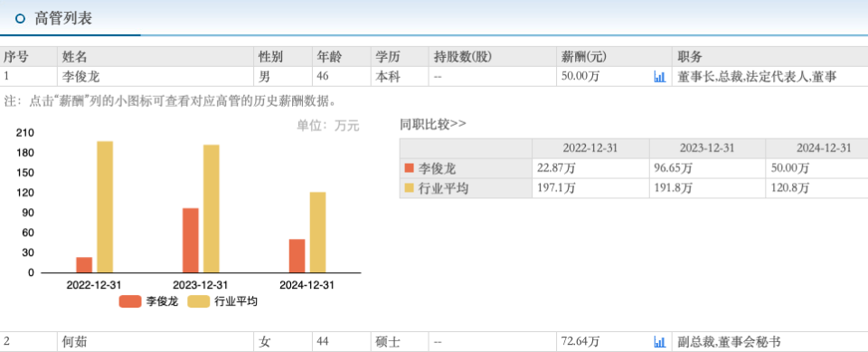Toggle 行业平均 series in chart legend

[222, 301]
